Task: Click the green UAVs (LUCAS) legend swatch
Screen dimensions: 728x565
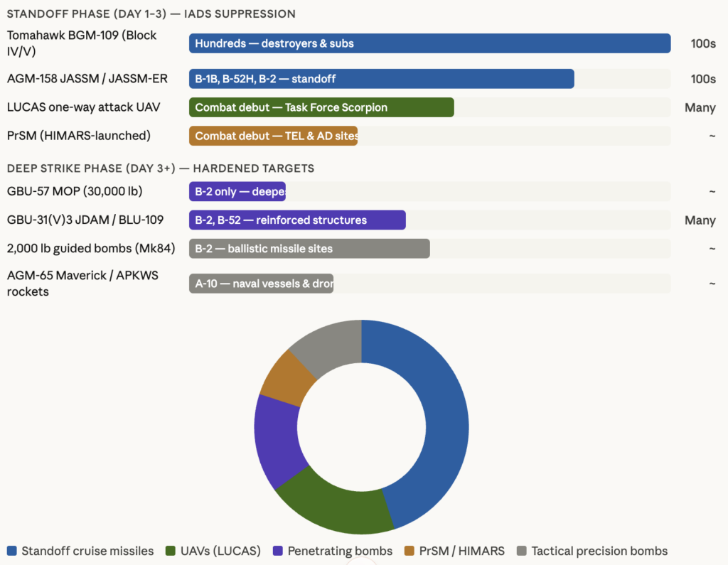Action: (171, 551)
